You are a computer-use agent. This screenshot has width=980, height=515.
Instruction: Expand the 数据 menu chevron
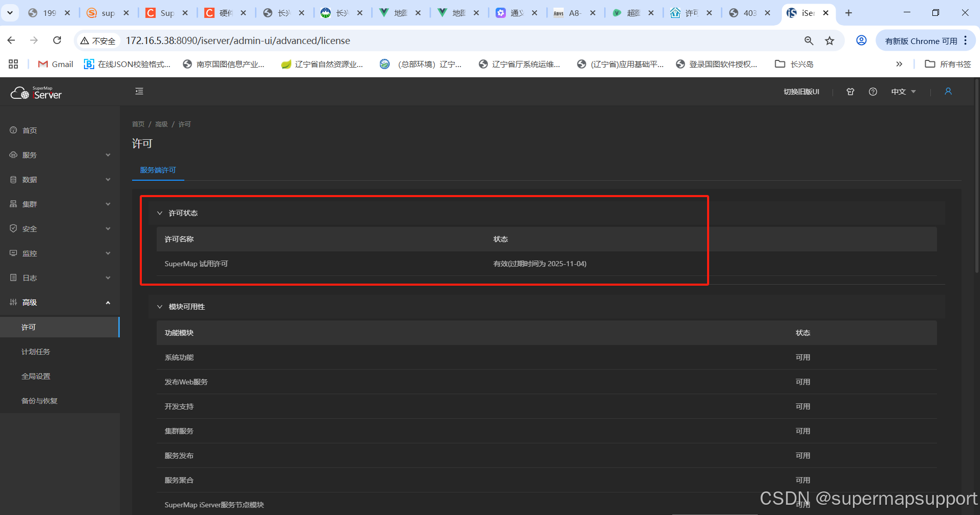(x=108, y=179)
